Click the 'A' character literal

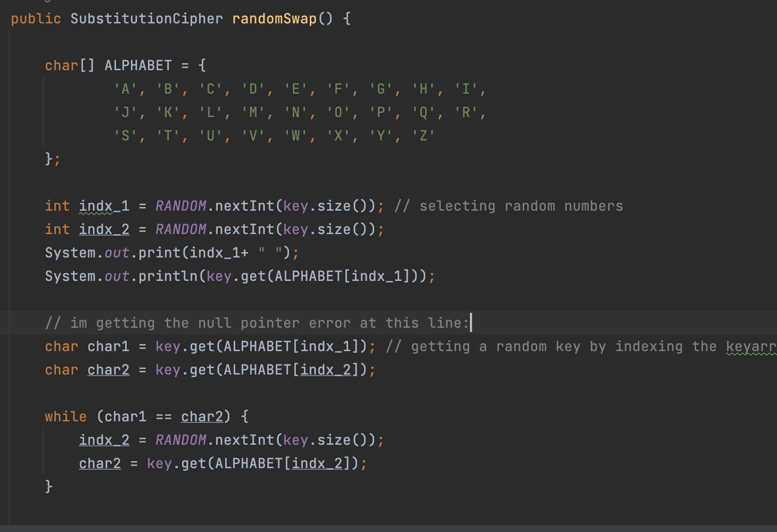(x=126, y=89)
